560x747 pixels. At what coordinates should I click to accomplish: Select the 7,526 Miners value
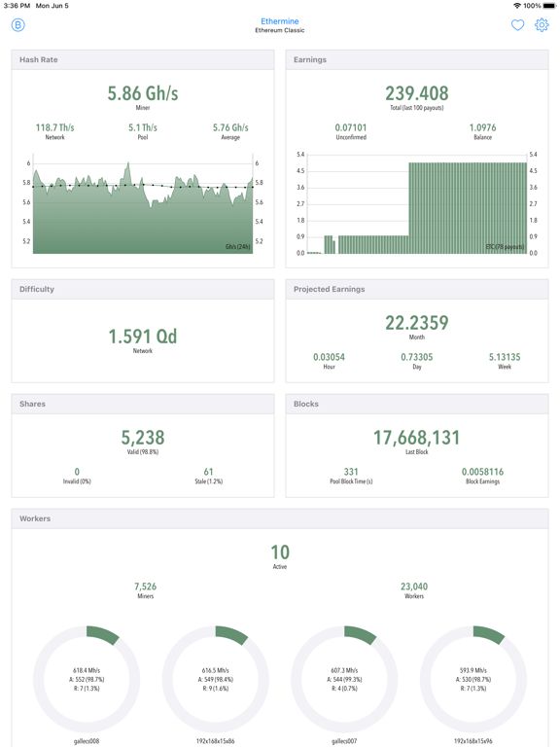[x=145, y=587]
